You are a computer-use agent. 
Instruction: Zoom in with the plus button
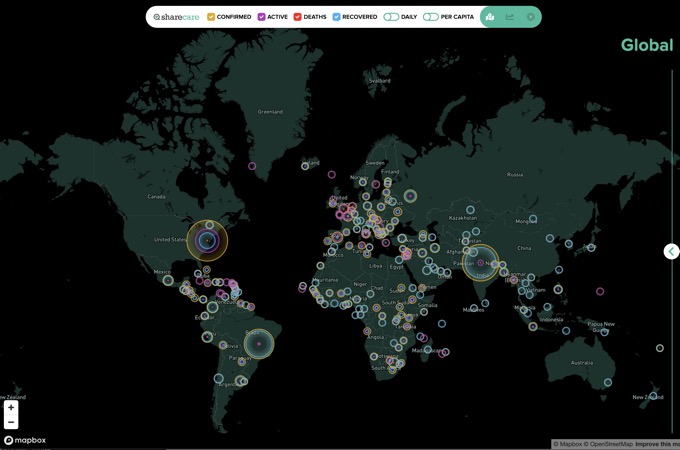click(x=11, y=407)
